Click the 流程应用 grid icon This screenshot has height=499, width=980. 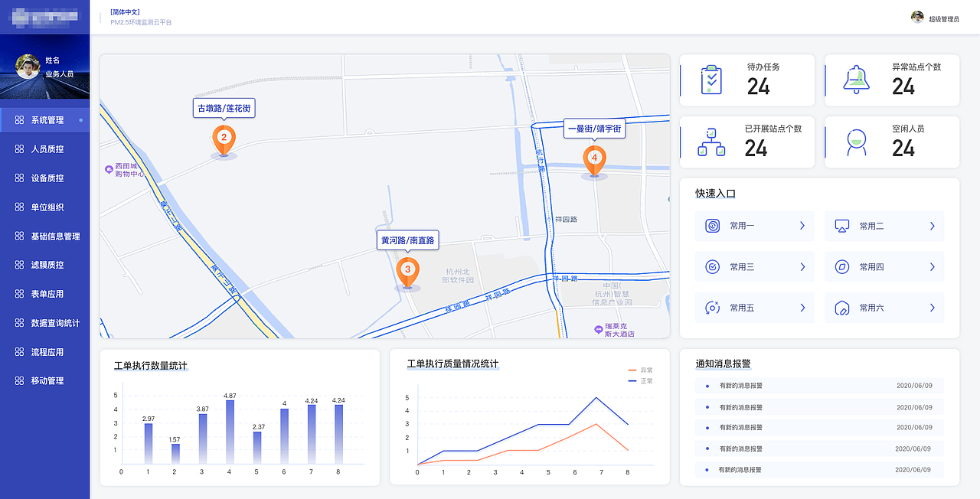[x=19, y=352]
